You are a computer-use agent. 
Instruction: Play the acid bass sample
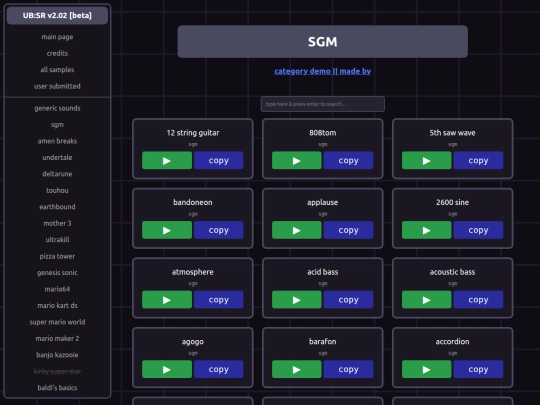[297, 300]
